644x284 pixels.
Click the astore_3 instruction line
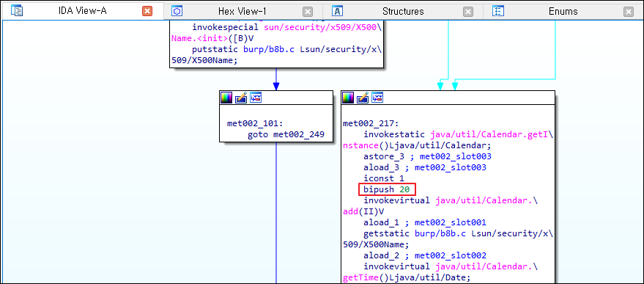click(x=427, y=156)
